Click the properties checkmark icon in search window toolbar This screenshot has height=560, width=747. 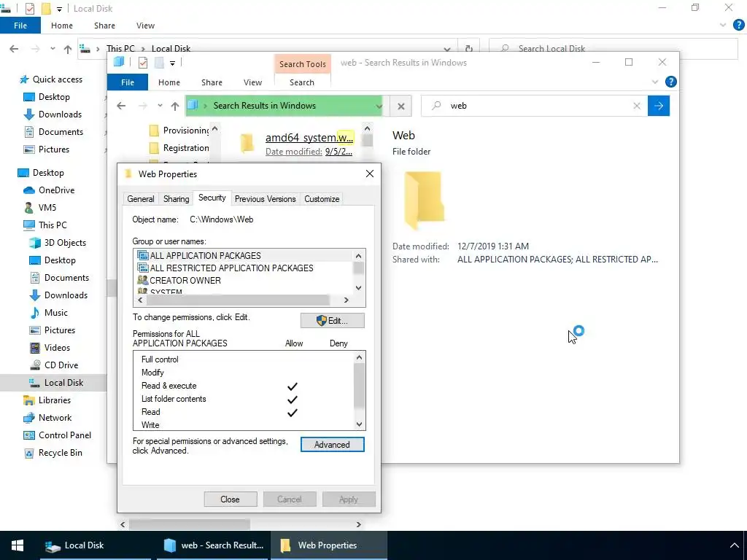coord(143,63)
